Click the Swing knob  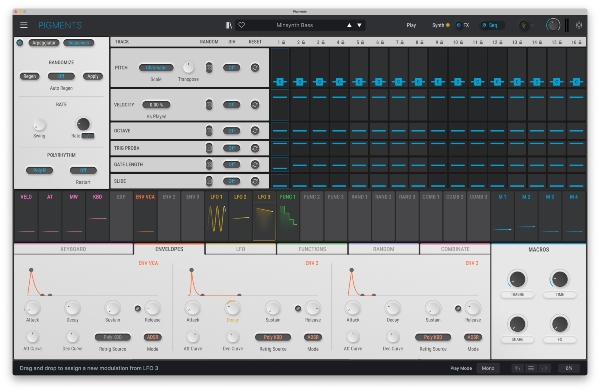coord(39,124)
